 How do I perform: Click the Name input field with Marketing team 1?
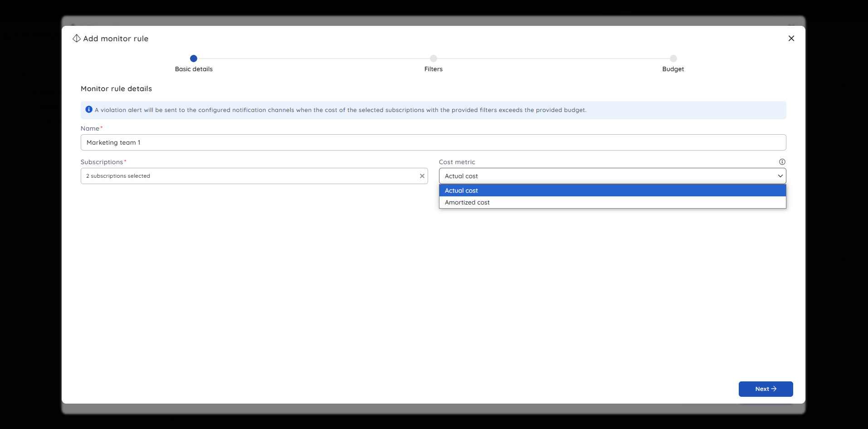(433, 142)
